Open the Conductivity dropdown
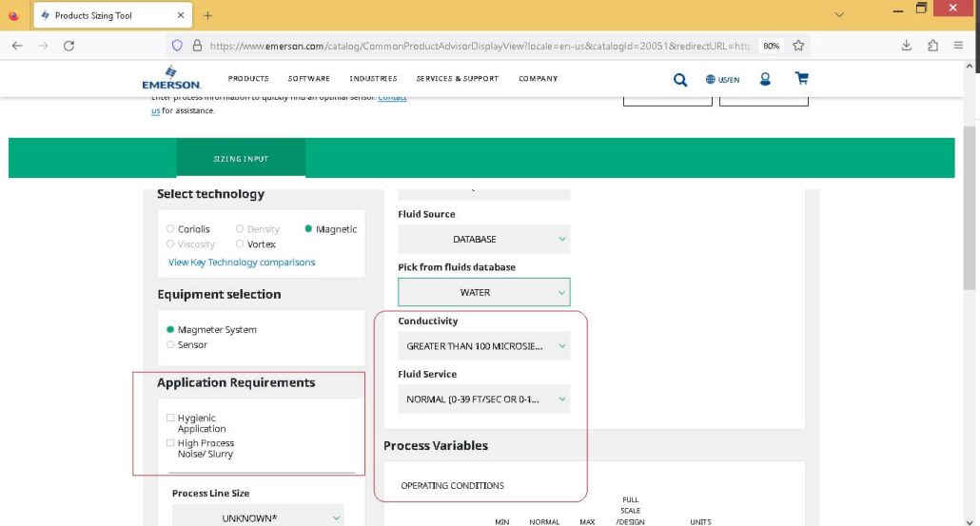980x526 pixels. tap(483, 346)
